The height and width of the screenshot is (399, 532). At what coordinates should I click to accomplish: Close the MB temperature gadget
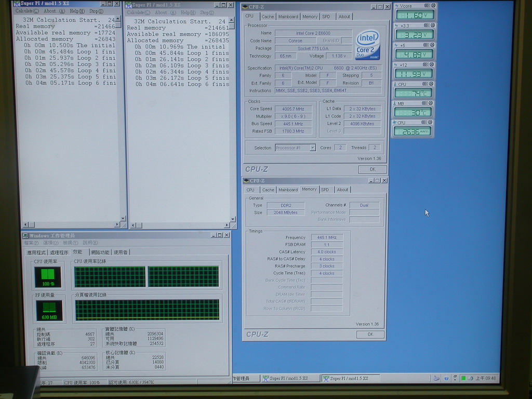coord(431,103)
